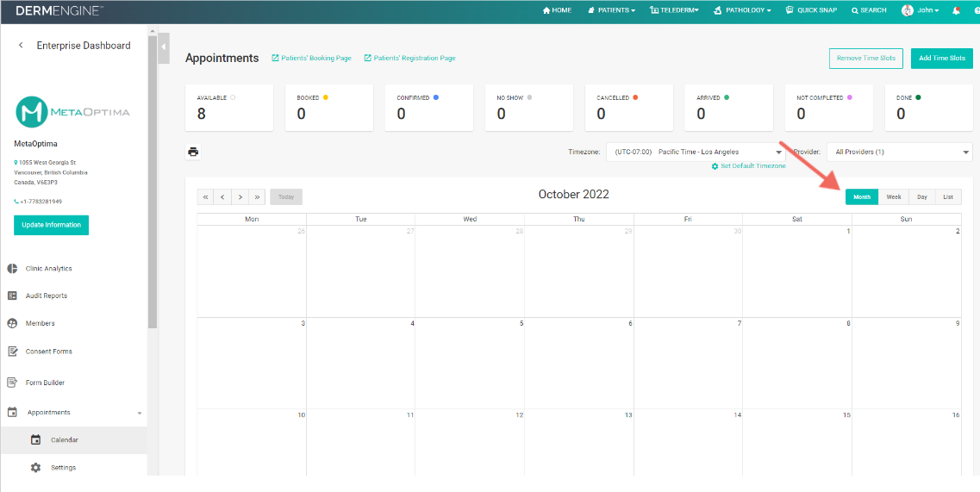
Task: Click the Done status card
Action: pos(929,108)
